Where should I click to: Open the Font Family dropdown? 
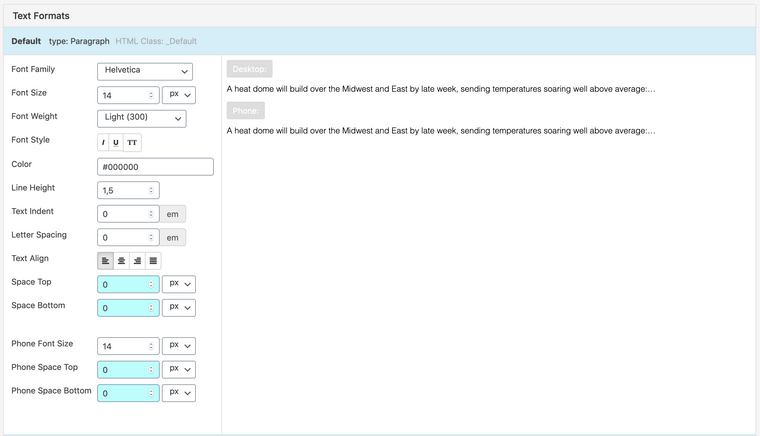tap(144, 71)
